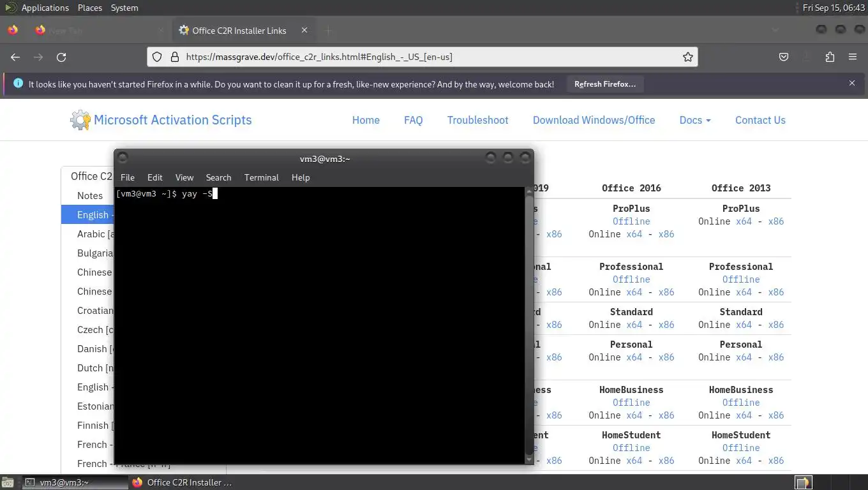Open the terminal File menu

tap(128, 177)
